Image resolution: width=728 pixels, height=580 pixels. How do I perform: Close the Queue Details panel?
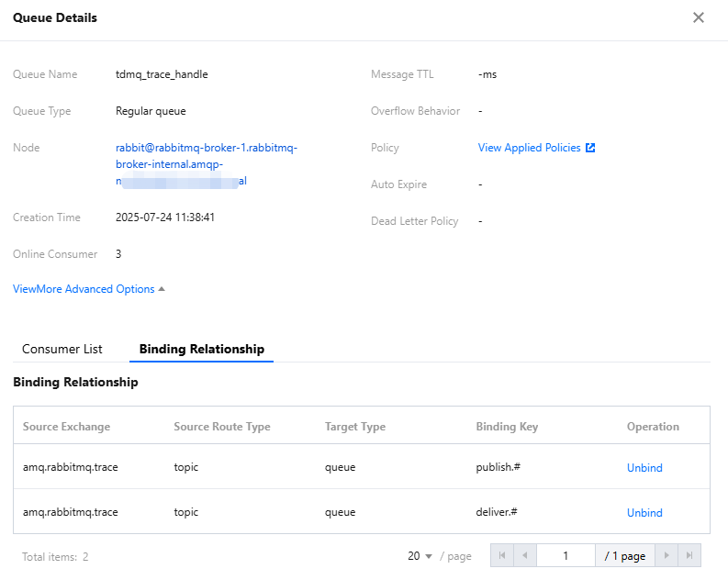point(699,17)
